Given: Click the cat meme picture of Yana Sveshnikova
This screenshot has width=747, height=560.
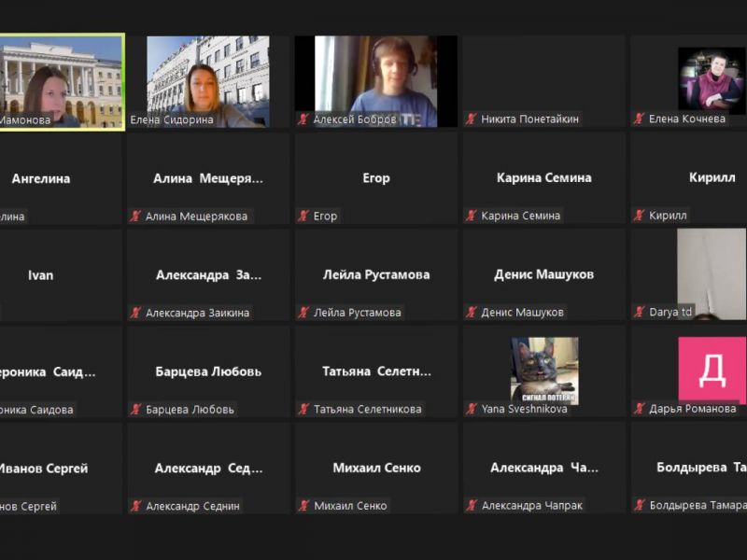Looking at the screenshot, I should click(544, 370).
